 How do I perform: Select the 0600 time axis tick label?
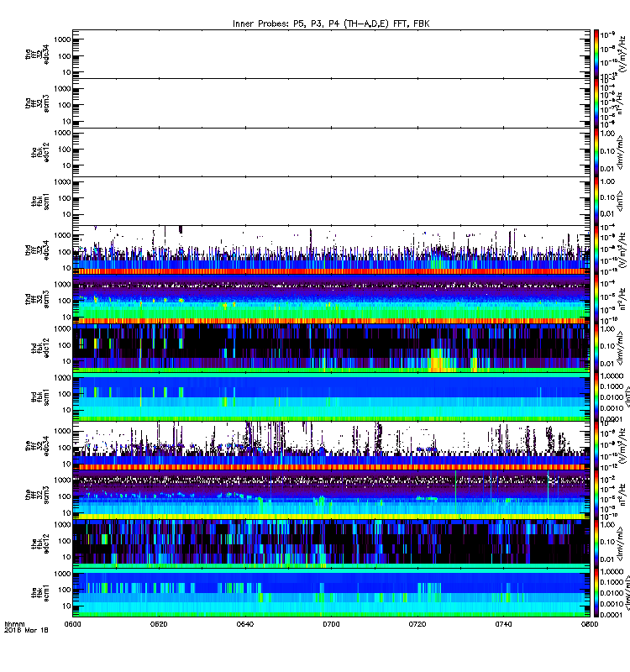(72, 624)
